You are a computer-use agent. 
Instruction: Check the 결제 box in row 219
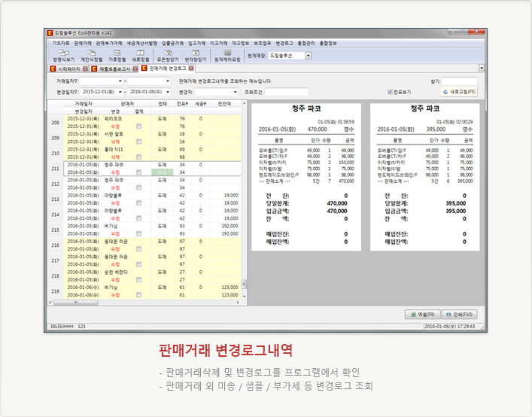pyautogui.click(x=138, y=295)
